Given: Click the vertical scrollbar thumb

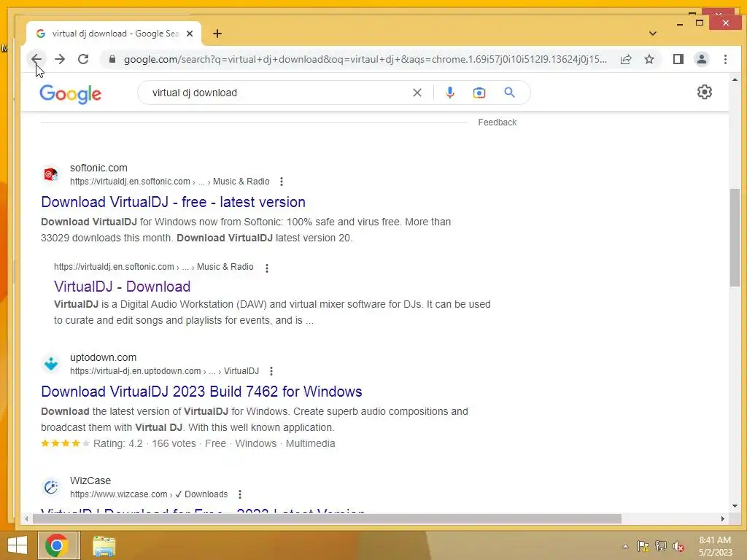Looking at the screenshot, I should click(x=735, y=238).
